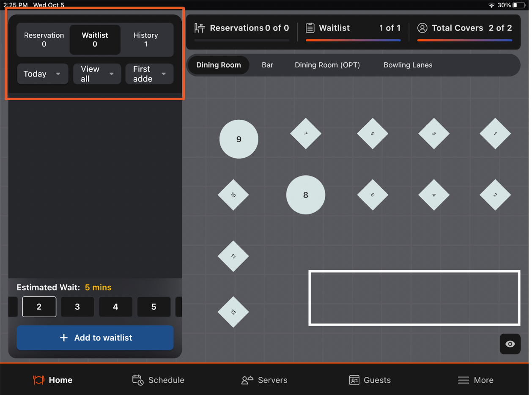Image resolution: width=532 pixels, height=395 pixels.
Task: Open the First added sort dropdown
Action: pos(149,74)
